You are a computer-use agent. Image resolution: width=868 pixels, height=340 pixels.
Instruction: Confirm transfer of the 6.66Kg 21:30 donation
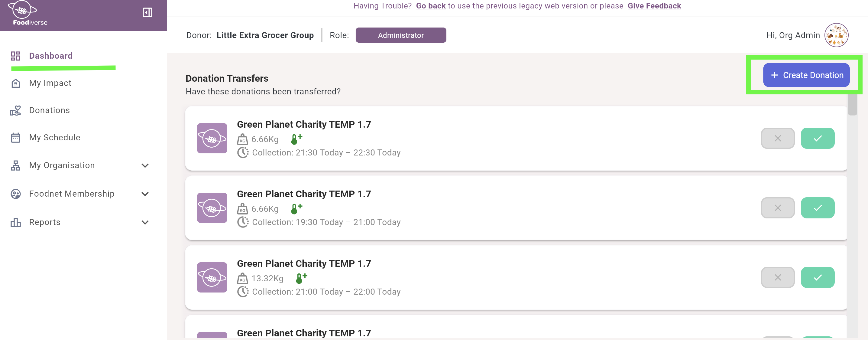[818, 138]
